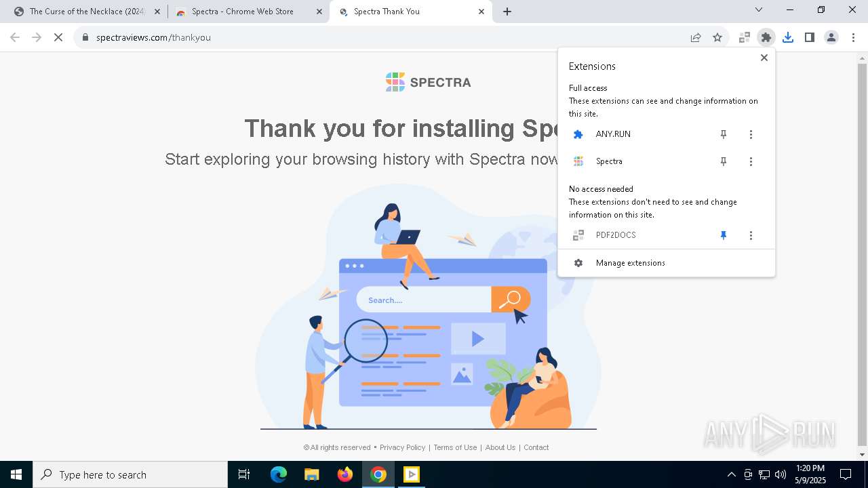Open the Windows Start menu
Image resolution: width=868 pixels, height=488 pixels.
(16, 474)
